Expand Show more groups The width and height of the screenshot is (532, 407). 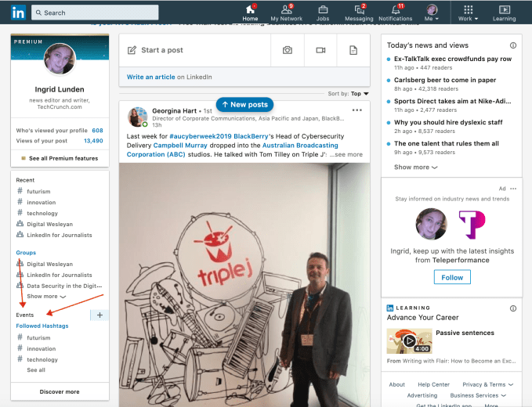46,296
